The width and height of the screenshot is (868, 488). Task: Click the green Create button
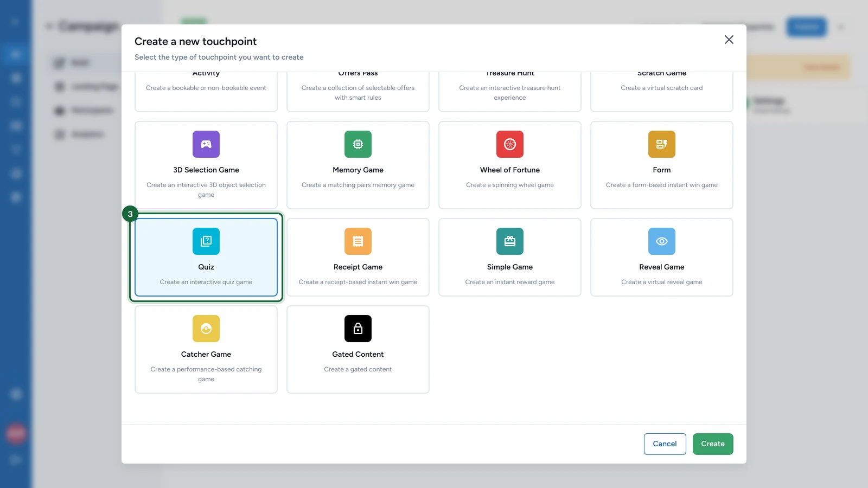(x=713, y=444)
